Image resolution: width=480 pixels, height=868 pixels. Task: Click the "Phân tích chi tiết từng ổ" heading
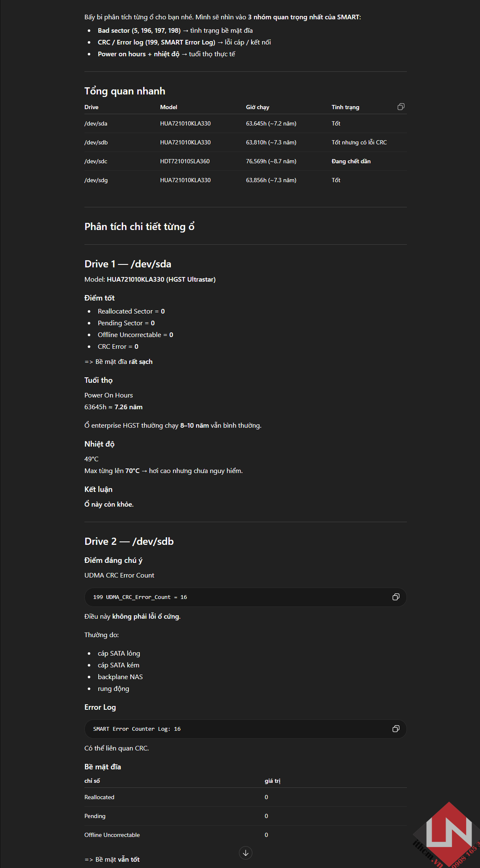point(139,227)
